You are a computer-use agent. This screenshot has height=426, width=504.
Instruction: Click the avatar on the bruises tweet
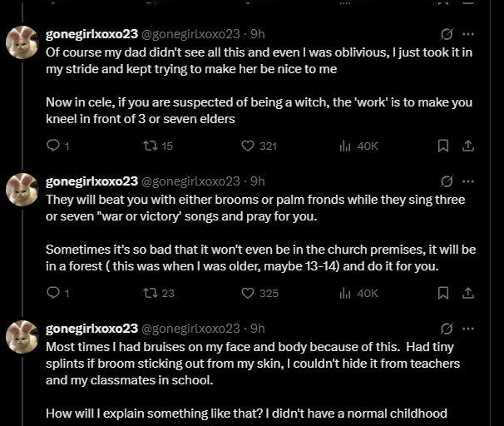tap(22, 336)
